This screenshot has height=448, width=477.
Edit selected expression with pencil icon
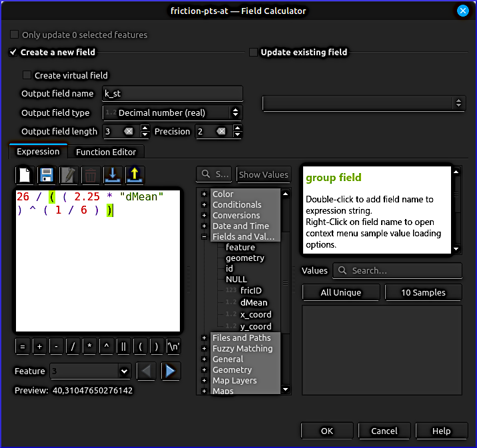point(69,175)
